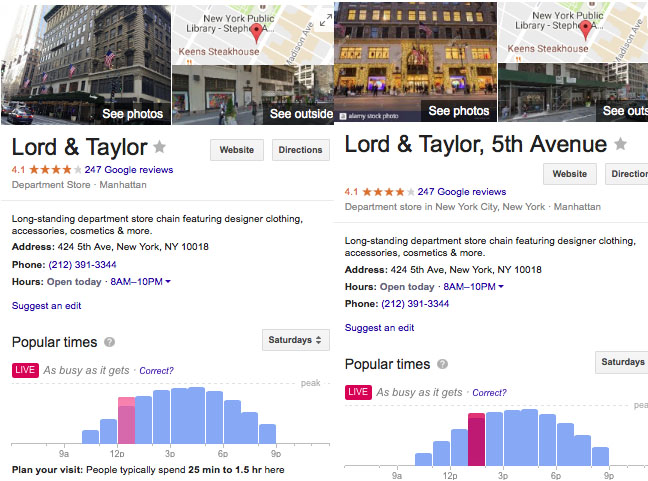648x481 pixels.
Task: Save Lord & Taylor, 5th Avenue with star icon
Action: coord(620,144)
